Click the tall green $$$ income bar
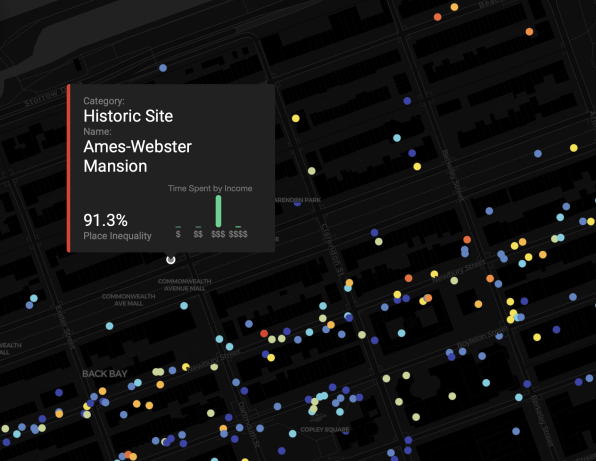Image resolution: width=596 pixels, height=461 pixels. tap(218, 211)
